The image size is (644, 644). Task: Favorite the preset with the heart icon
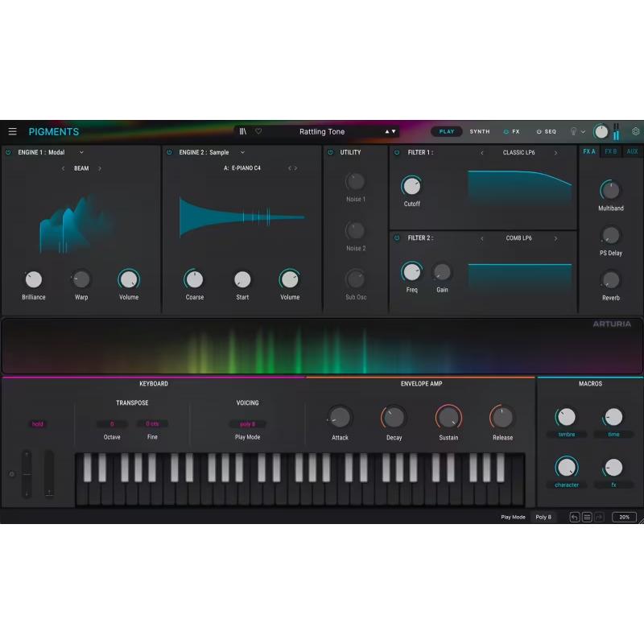click(x=258, y=131)
